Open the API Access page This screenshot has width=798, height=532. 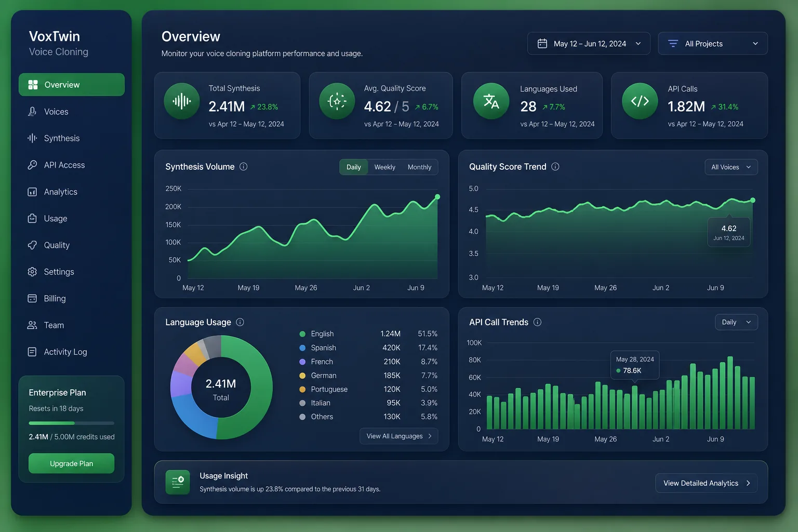coord(72,165)
